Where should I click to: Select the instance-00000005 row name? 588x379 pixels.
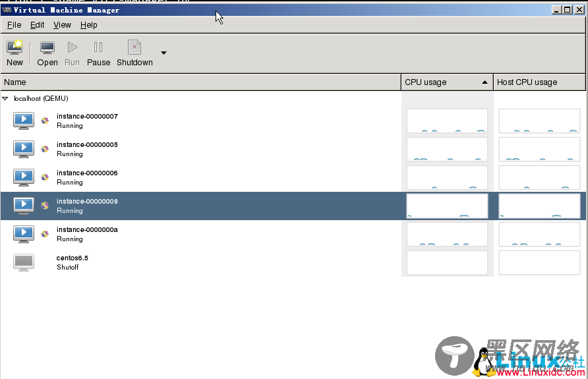[87, 145]
